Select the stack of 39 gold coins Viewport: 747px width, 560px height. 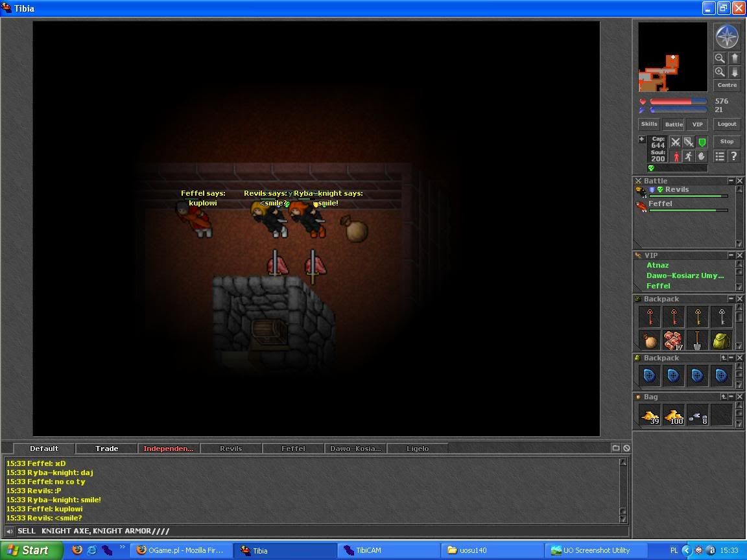650,415
